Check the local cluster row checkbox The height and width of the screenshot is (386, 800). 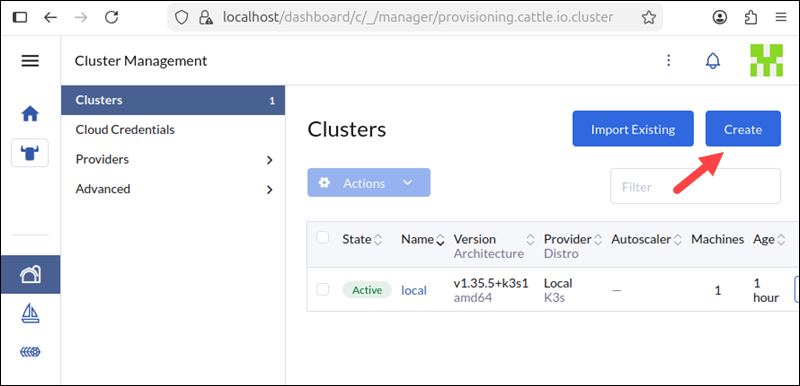click(322, 290)
